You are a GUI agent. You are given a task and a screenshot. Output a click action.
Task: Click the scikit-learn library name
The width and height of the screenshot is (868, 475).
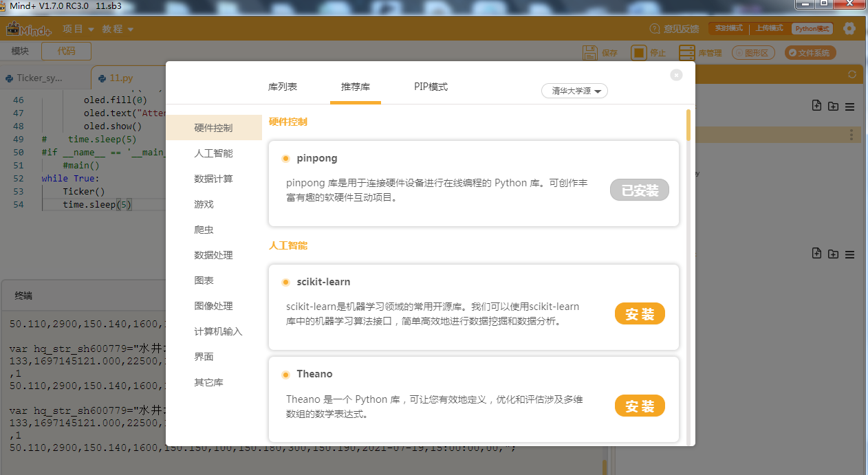(x=323, y=282)
